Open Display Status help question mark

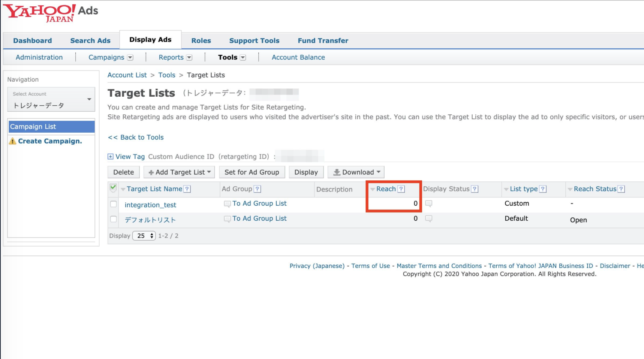[x=475, y=189]
